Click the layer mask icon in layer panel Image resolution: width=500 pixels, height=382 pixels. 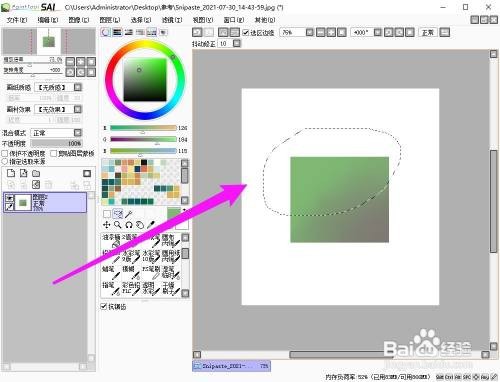tap(87, 173)
